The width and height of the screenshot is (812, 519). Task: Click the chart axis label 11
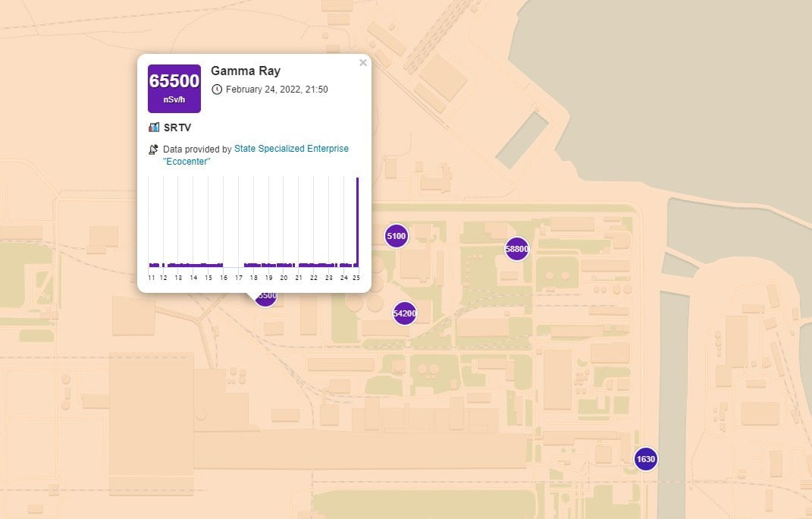tap(152, 278)
